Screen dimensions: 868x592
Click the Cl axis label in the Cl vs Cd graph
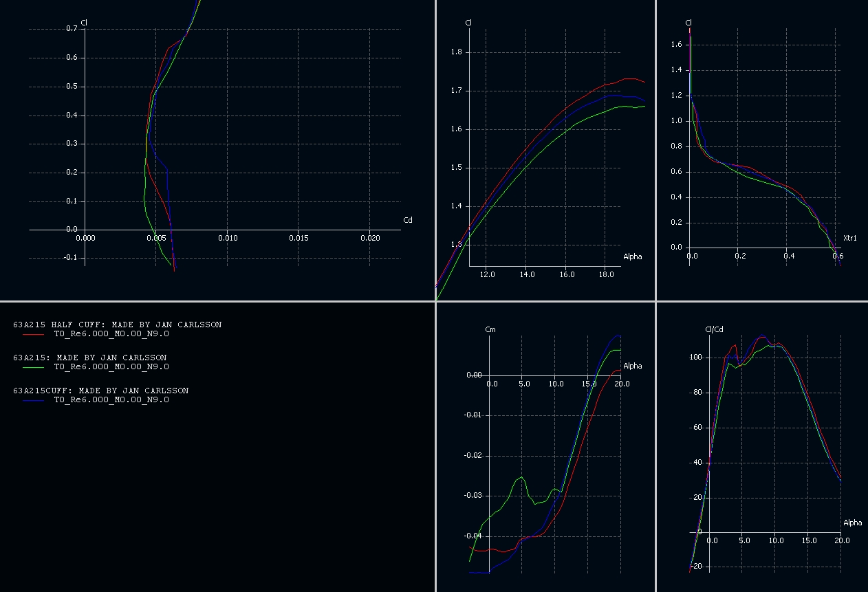pyautogui.click(x=84, y=23)
